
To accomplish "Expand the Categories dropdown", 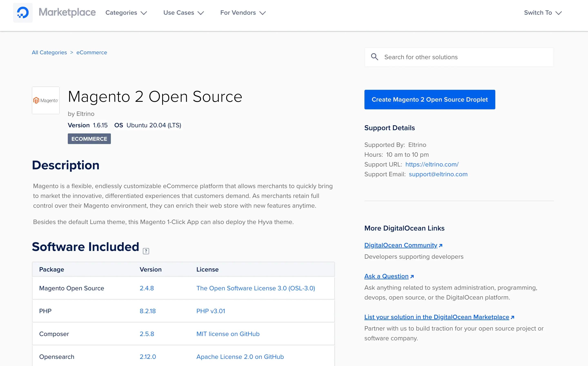I will [126, 13].
